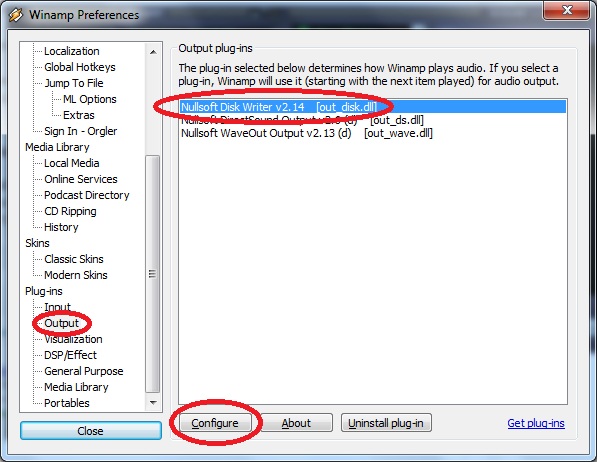Open the DSP/Effect plug-ins page
This screenshot has width=597, height=462.
pyautogui.click(x=70, y=355)
